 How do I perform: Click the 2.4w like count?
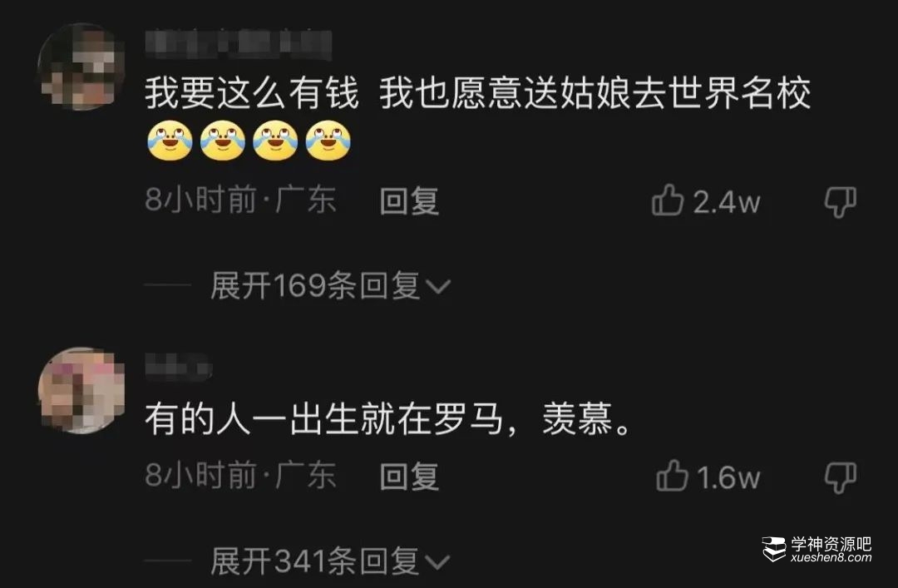727,202
